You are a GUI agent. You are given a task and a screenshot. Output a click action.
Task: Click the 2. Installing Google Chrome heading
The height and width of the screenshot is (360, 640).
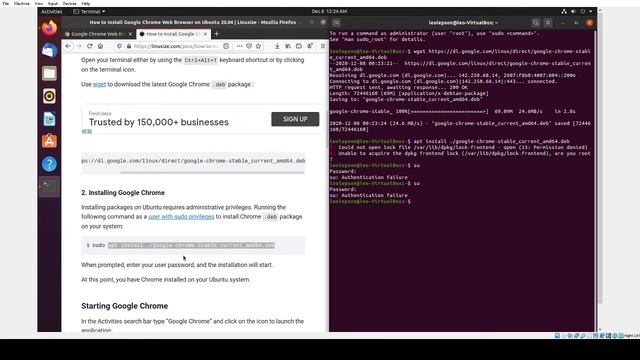(123, 193)
